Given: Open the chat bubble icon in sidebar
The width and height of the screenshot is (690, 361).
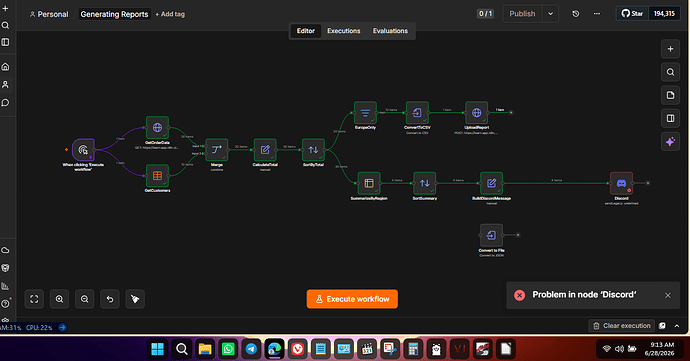Looking at the screenshot, I should (x=5, y=103).
